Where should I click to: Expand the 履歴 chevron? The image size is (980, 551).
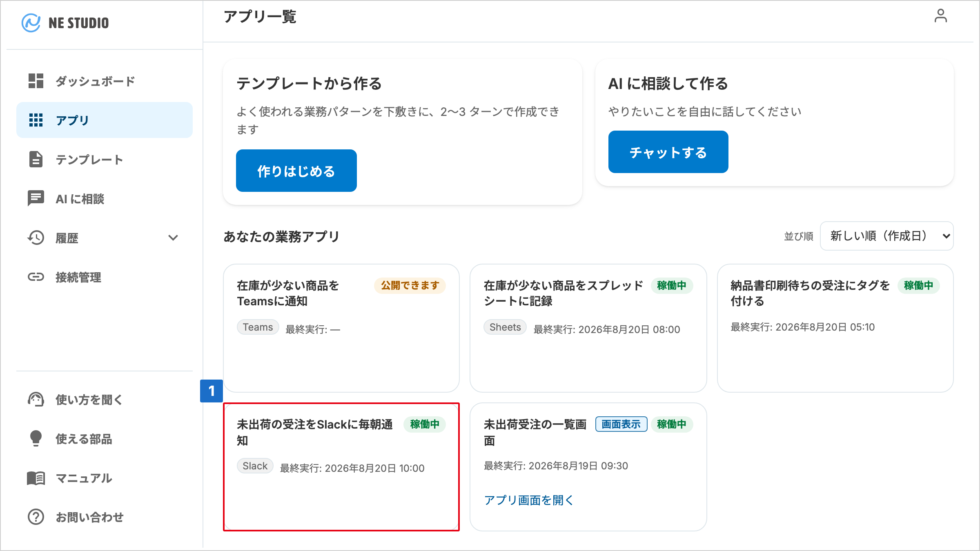tap(173, 238)
